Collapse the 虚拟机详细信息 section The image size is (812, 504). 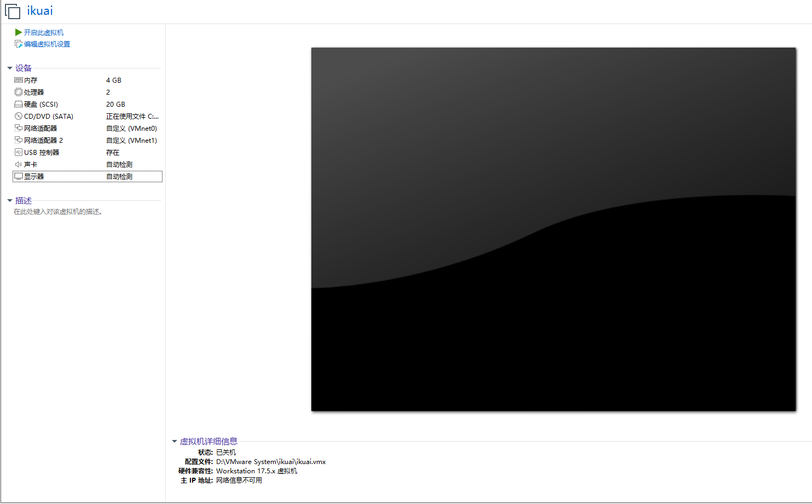175,442
